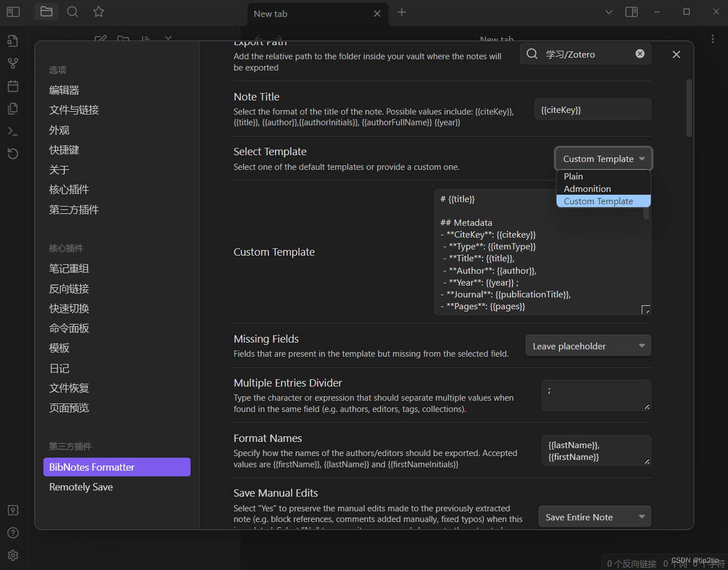This screenshot has width=728, height=570.
Task: Open 外观 settings section
Action: [x=59, y=130]
